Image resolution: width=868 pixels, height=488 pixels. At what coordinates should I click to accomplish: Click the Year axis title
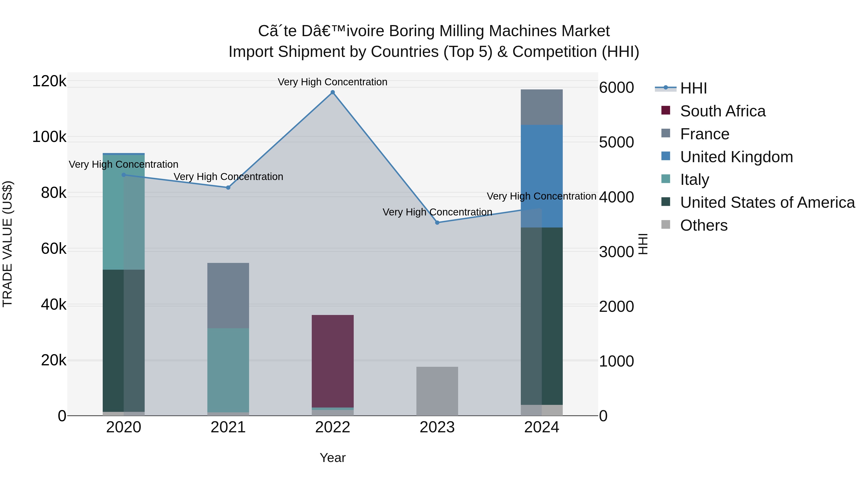coord(332,458)
